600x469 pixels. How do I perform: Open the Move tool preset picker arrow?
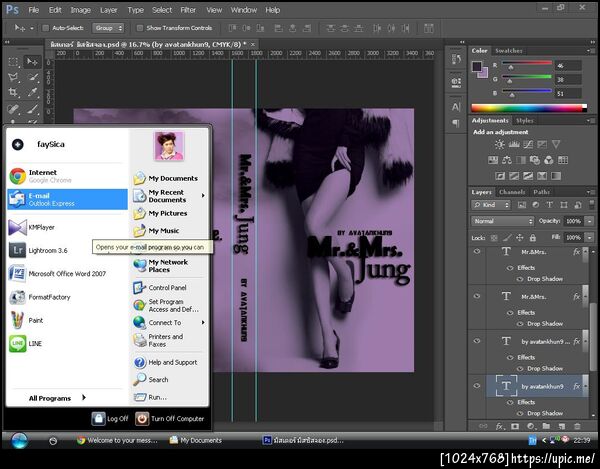pos(32,28)
